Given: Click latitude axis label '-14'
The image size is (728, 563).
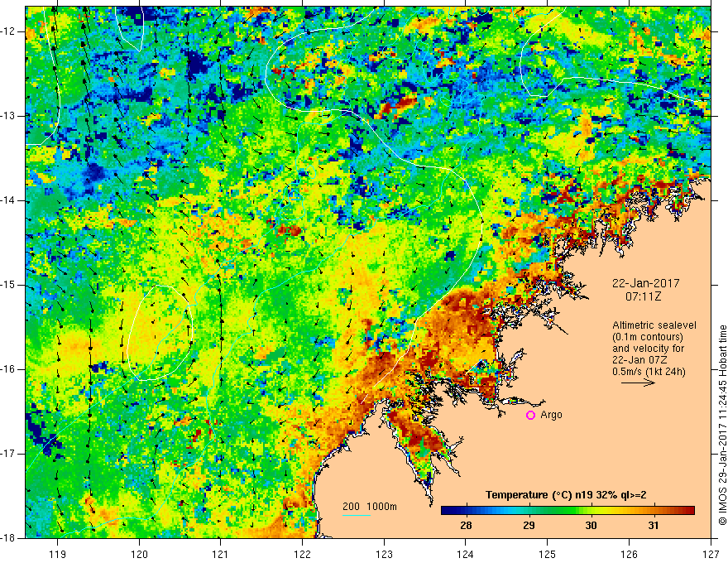Looking at the screenshot, I should click(9, 200).
